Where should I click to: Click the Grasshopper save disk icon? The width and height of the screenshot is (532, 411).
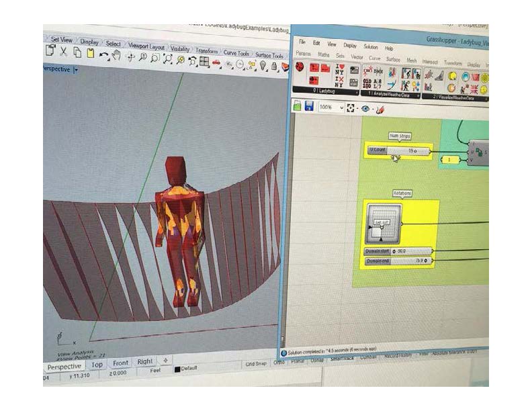[x=309, y=106]
